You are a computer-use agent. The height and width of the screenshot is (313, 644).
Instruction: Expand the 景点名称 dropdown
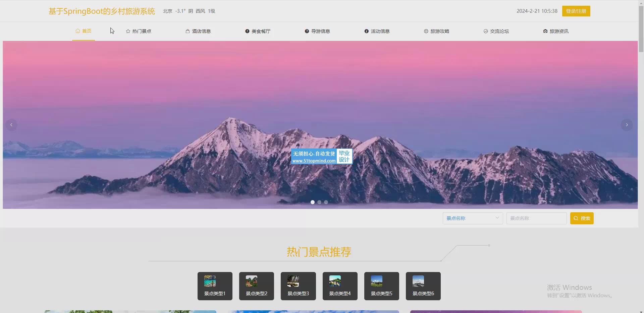[x=473, y=218]
